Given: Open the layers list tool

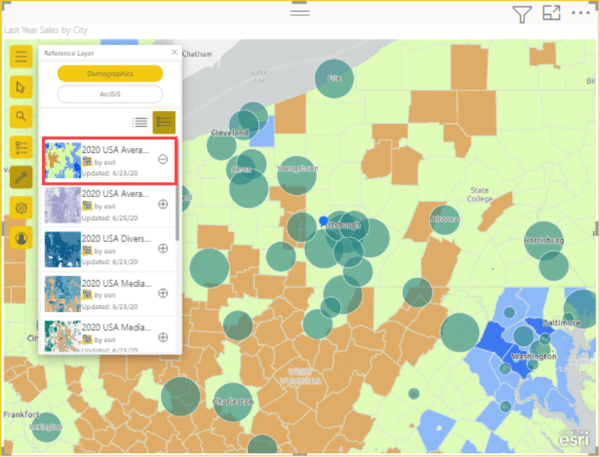Looking at the screenshot, I should pyautogui.click(x=21, y=148).
